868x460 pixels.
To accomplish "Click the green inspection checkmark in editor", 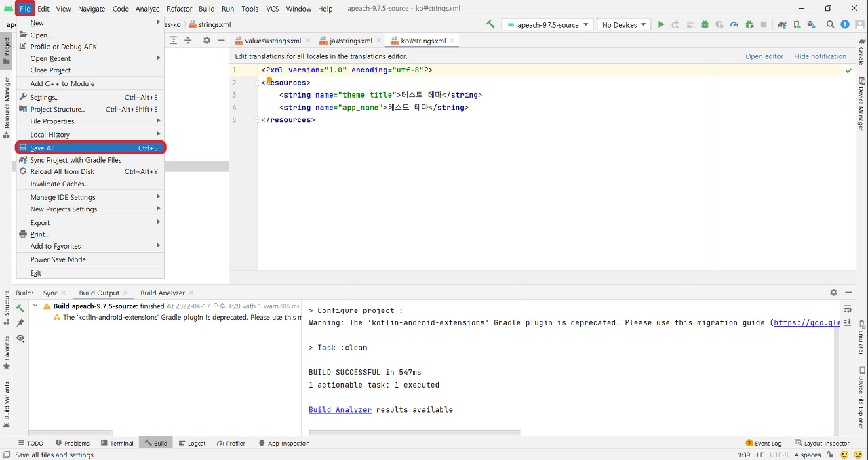I will pos(848,70).
